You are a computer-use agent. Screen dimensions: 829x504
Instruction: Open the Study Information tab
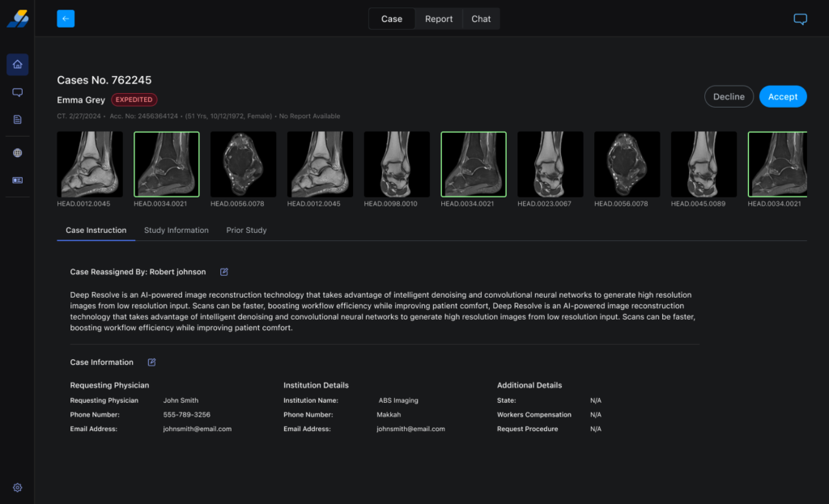click(x=176, y=231)
